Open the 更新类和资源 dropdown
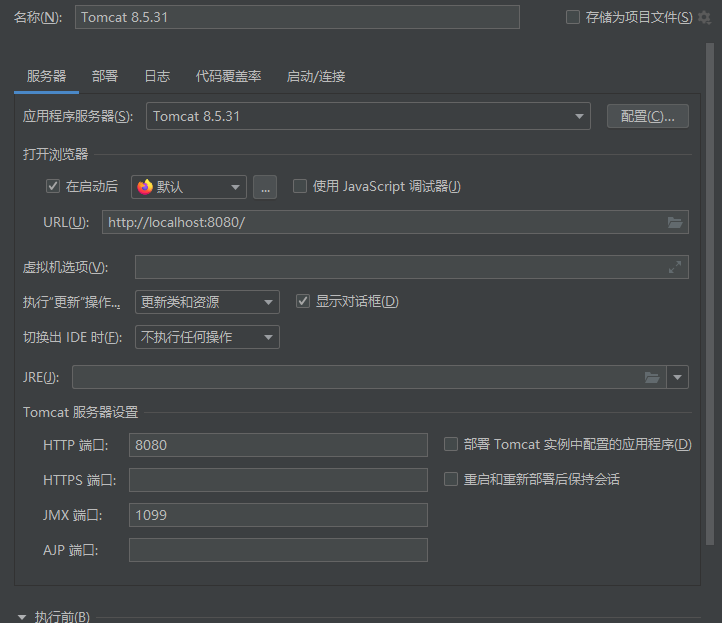 207,302
